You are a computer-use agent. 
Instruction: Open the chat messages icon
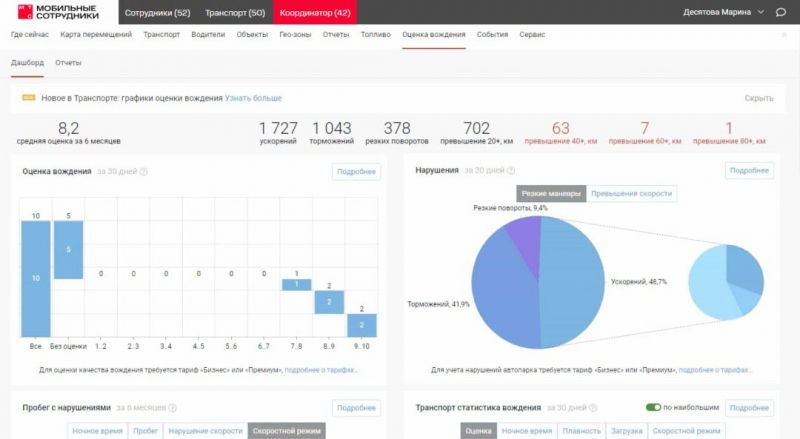pyautogui.click(x=781, y=12)
